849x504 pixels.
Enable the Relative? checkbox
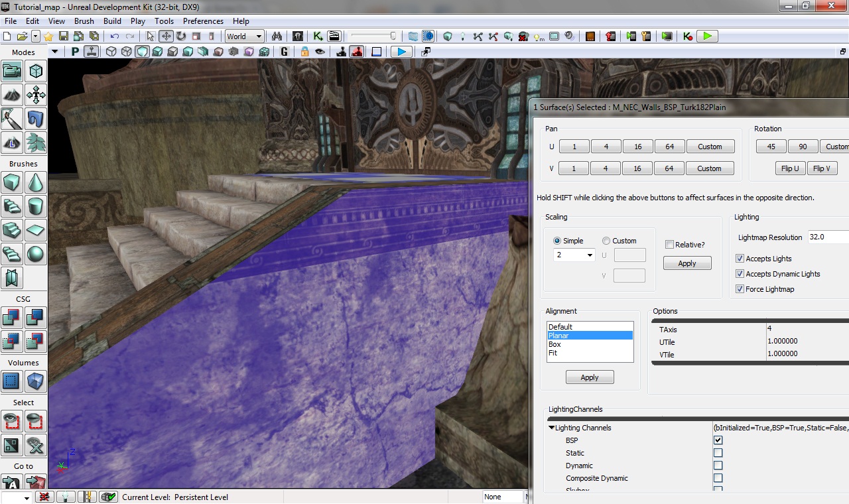pos(669,245)
